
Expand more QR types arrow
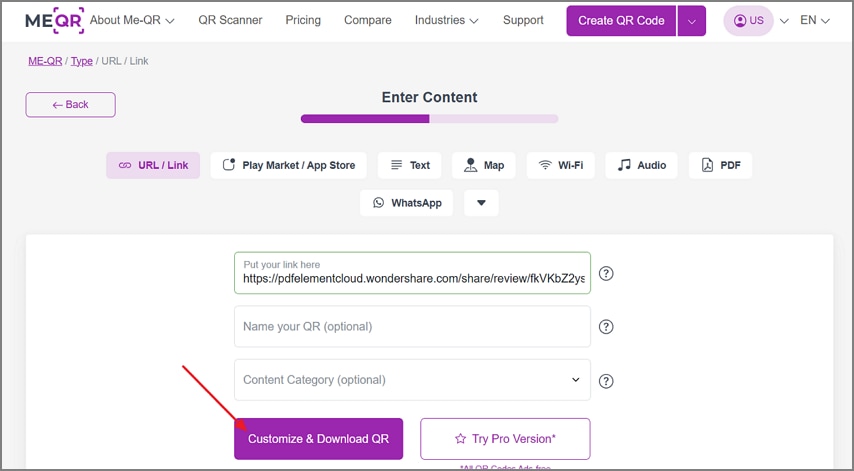[481, 203]
